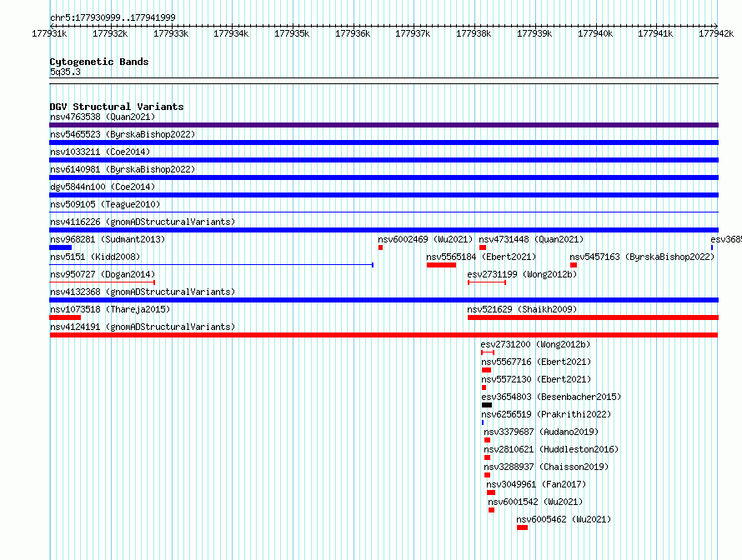
Task: Open nsv6002469 (Wu2021) variant label
Action: [425, 239]
